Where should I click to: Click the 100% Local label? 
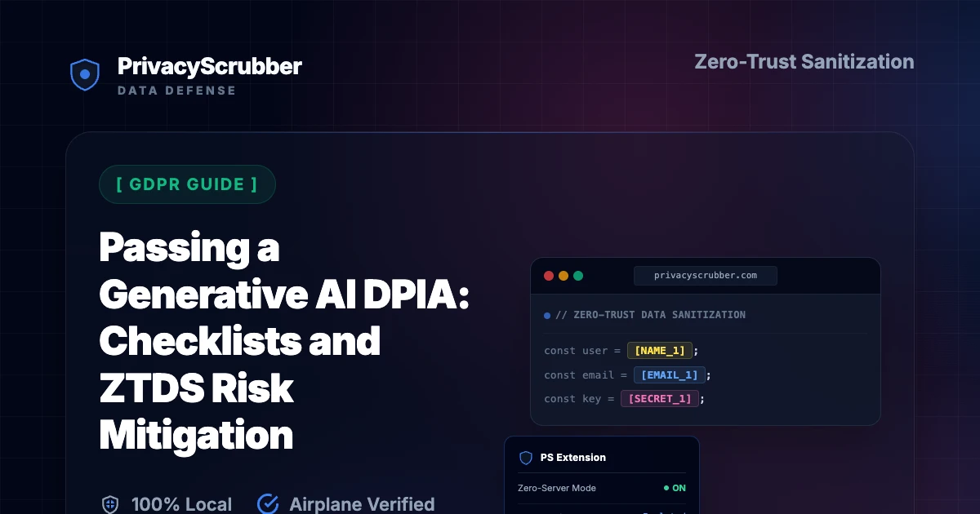181,504
